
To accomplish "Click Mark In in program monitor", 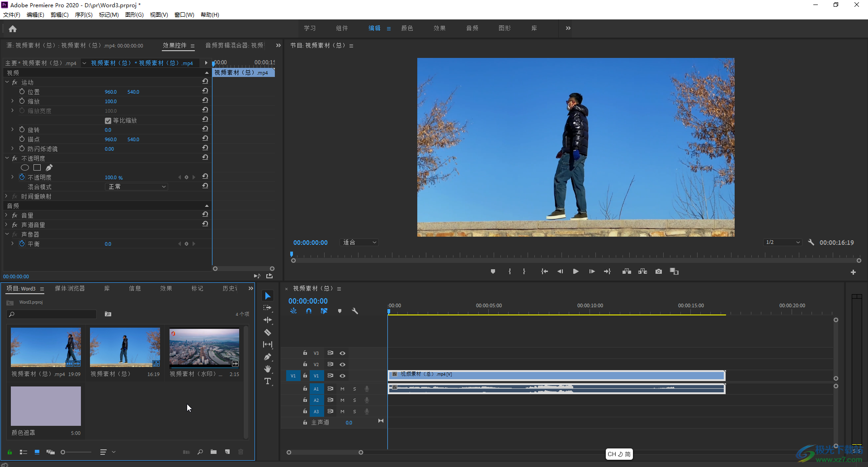I will (509, 272).
